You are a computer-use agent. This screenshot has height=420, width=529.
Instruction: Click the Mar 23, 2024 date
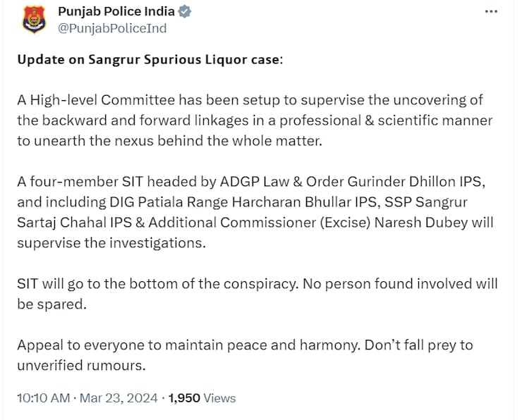coord(117,398)
